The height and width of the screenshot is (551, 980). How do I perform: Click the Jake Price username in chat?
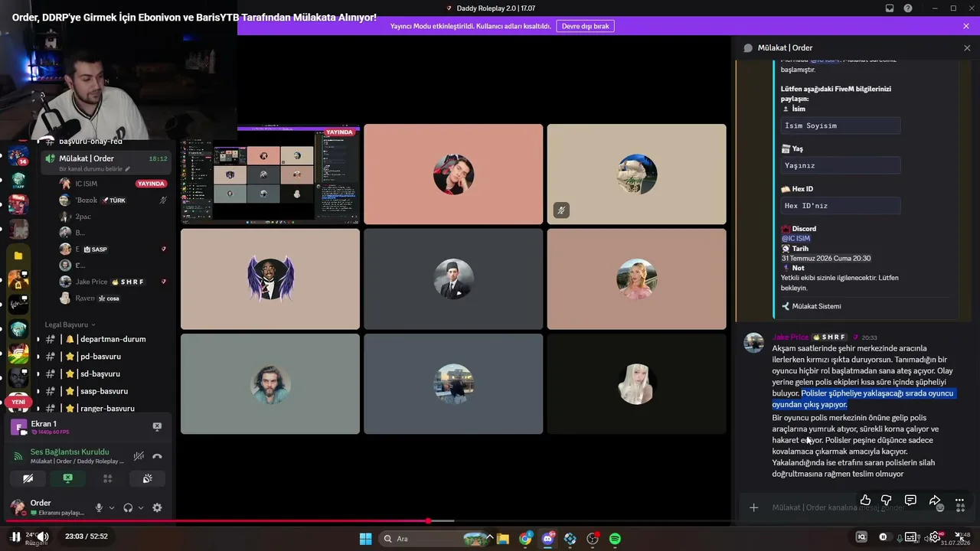coord(790,337)
